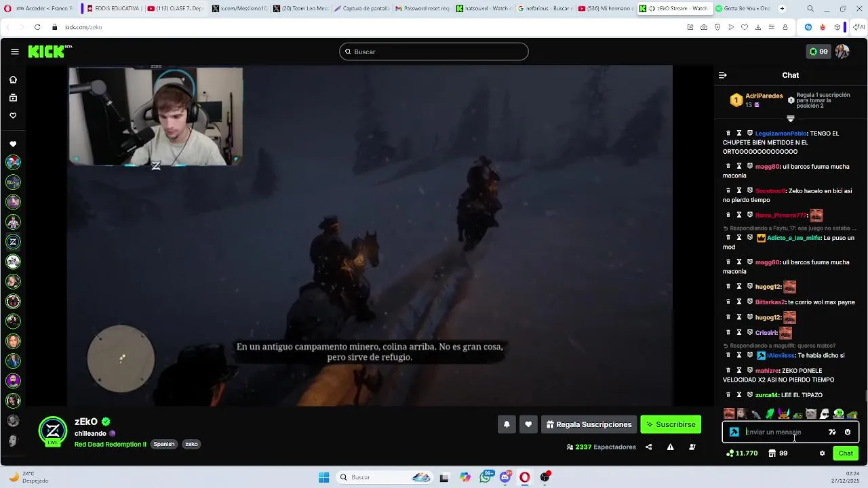The image size is (868, 488).
Task: Click the username Bitterkas2 in chat
Action: [770, 302]
